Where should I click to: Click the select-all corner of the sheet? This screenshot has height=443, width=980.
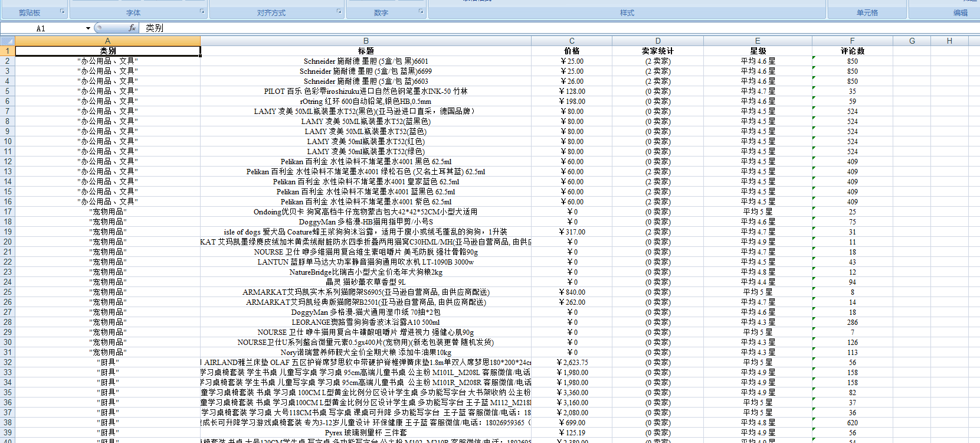(x=8, y=41)
